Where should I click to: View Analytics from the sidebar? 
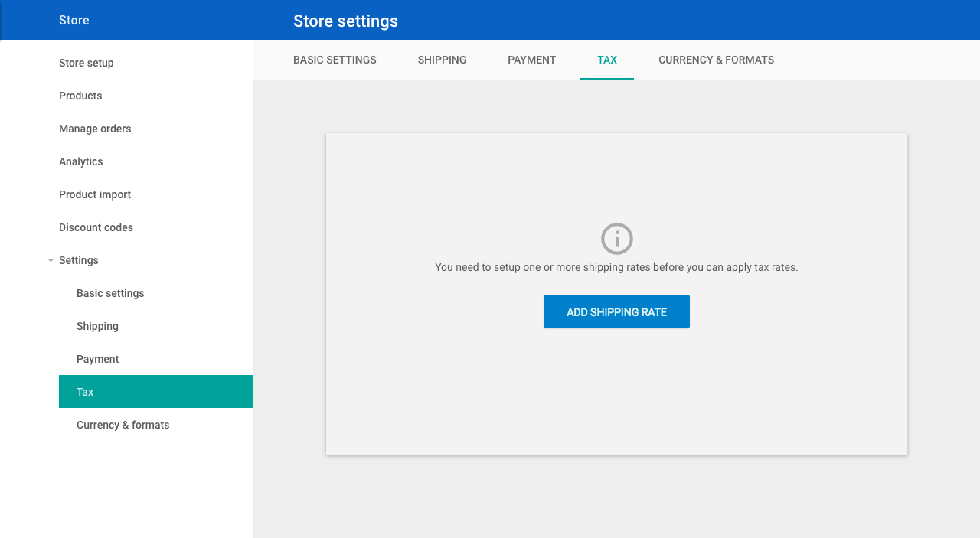[x=80, y=161]
